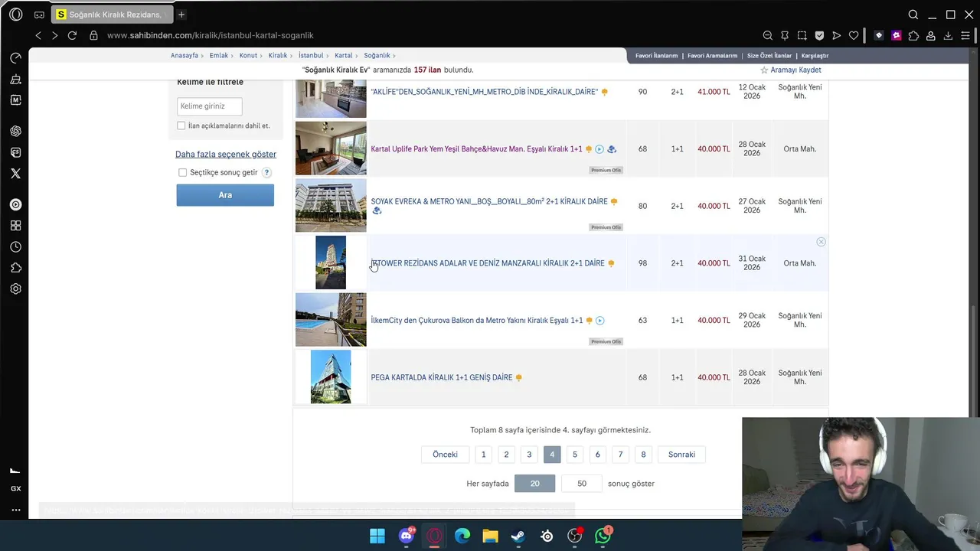Viewport: 980px width, 551px height.
Task: Go to Anasayfa breadcrumb
Action: point(185,56)
